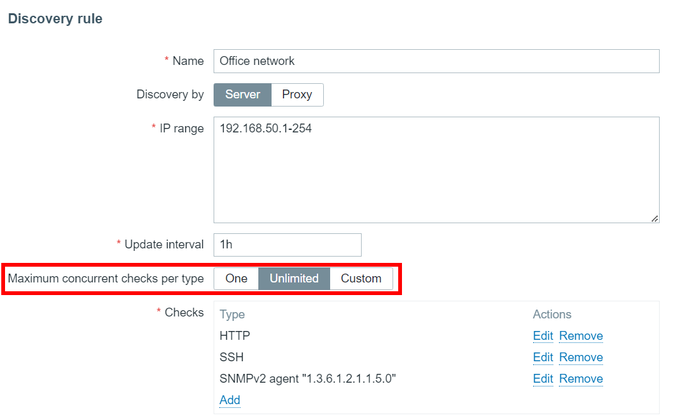Remove the SSH check
Image resolution: width=700 pixels, height=418 pixels.
pyautogui.click(x=581, y=357)
